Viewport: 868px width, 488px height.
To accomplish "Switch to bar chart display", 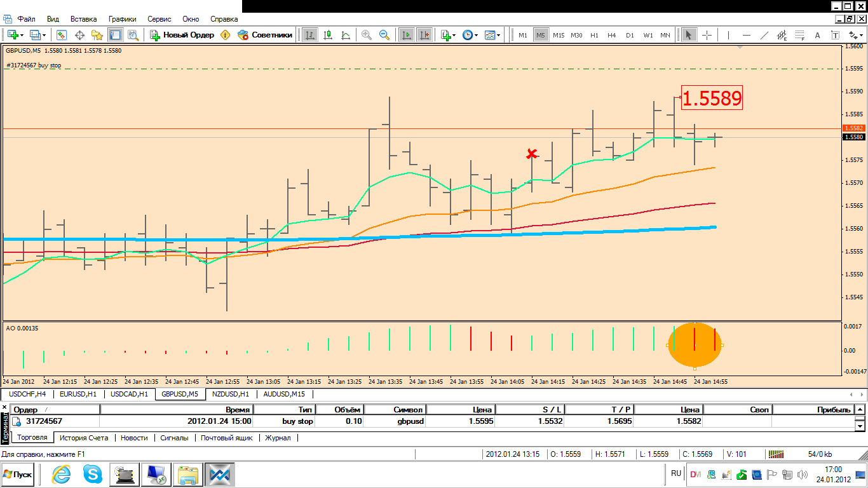I will click(x=310, y=35).
